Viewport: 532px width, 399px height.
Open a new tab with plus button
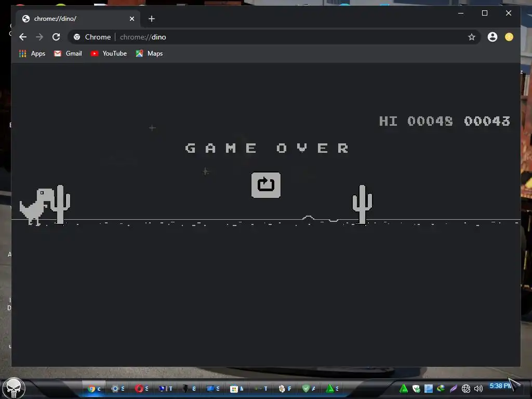(x=152, y=19)
